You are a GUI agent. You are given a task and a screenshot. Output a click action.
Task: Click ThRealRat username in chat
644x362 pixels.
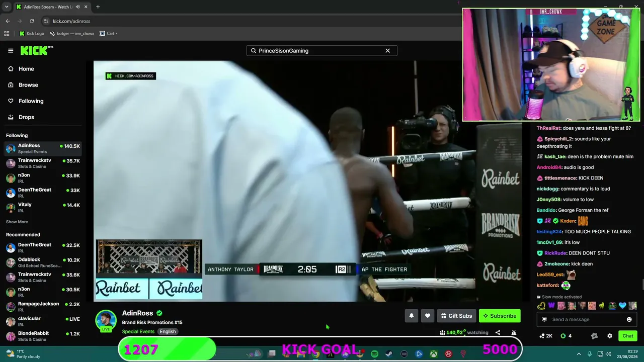(x=549, y=128)
